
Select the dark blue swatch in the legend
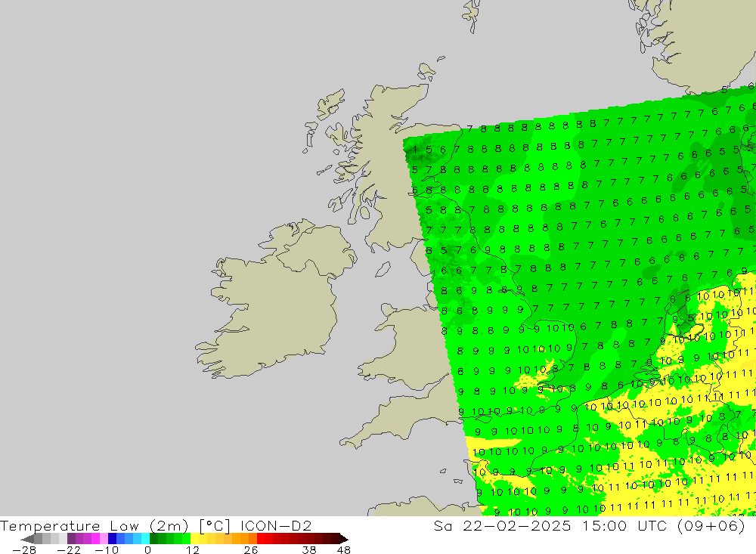pos(112,539)
